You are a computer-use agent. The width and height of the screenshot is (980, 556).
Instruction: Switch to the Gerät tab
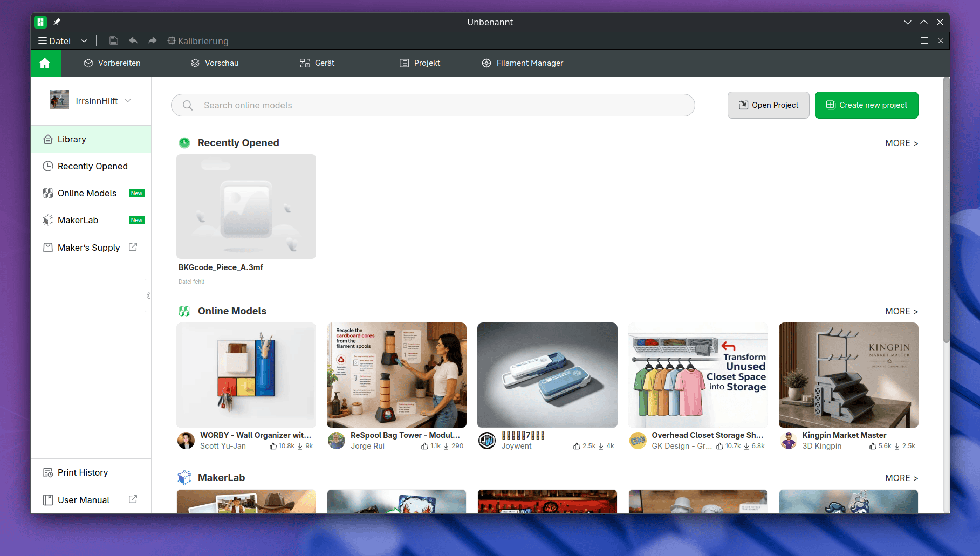point(317,63)
